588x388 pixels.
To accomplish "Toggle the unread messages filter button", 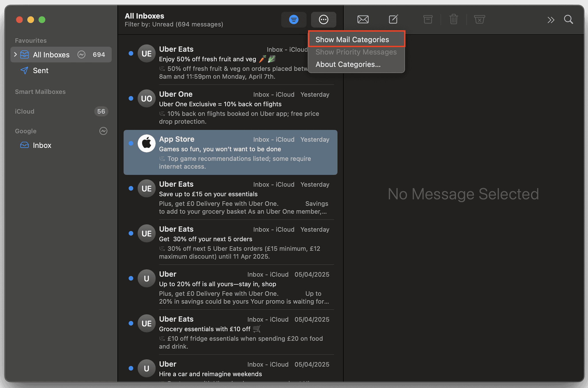I will 293,20.
